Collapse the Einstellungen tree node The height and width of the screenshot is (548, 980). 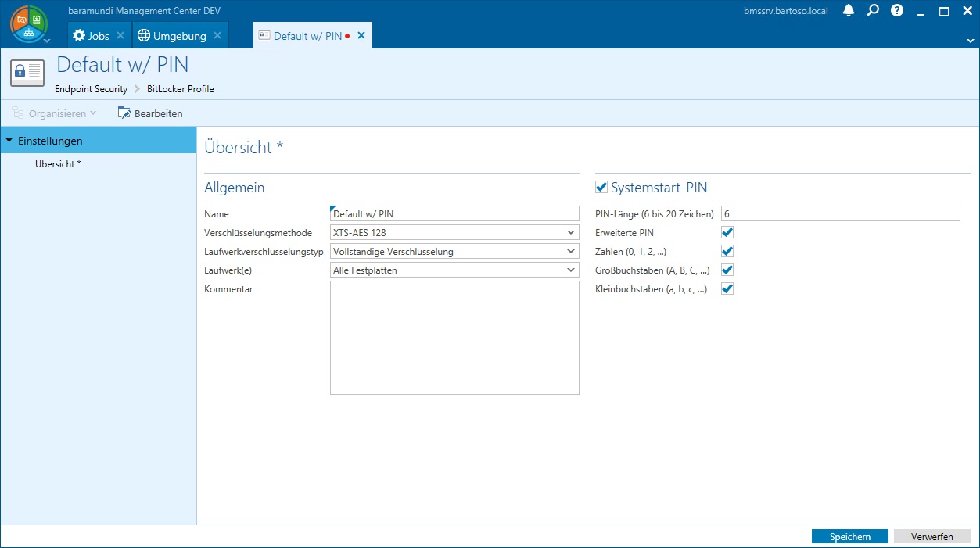pyautogui.click(x=9, y=141)
